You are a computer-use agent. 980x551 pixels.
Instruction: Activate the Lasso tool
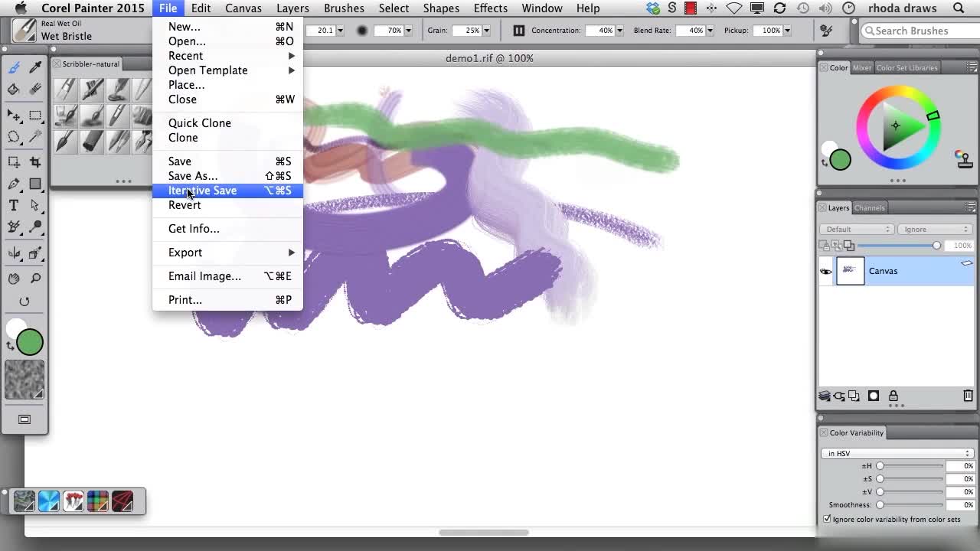point(14,137)
